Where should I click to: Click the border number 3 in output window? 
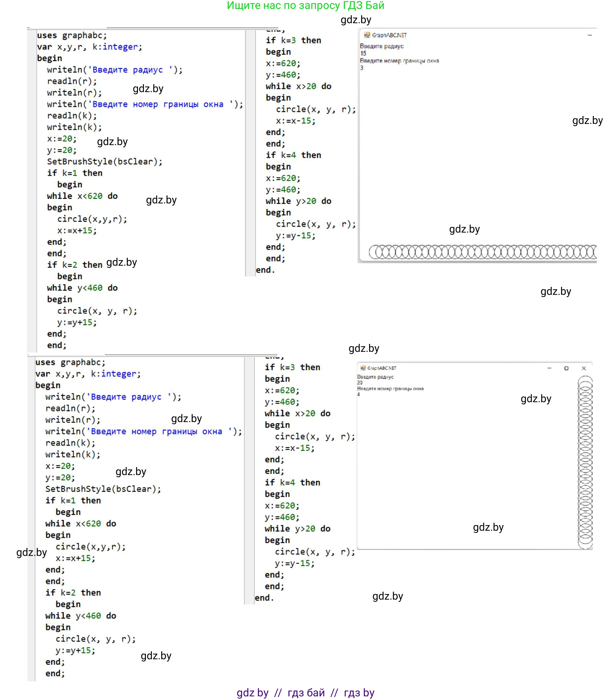362,68
